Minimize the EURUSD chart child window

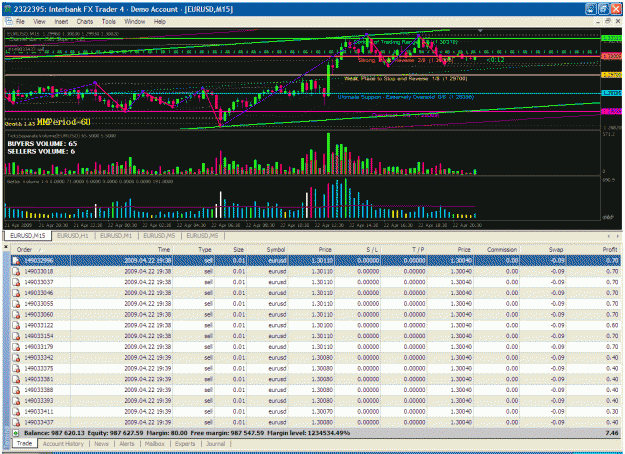tap(598, 22)
